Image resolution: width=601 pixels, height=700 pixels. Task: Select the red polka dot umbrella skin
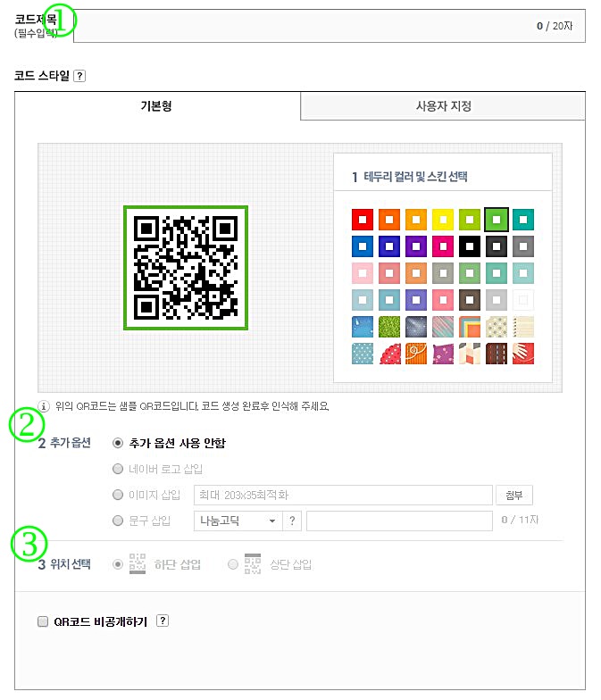point(389,354)
